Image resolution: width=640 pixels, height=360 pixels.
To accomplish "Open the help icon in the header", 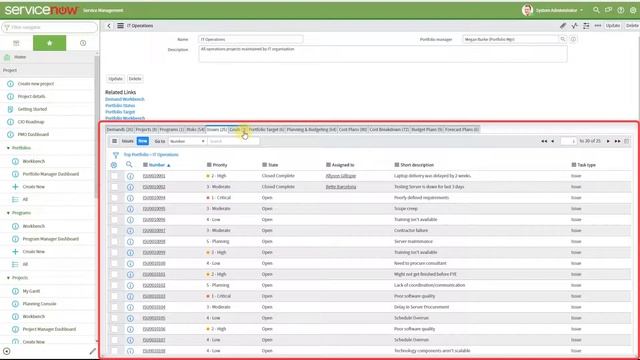I will 620,10.
